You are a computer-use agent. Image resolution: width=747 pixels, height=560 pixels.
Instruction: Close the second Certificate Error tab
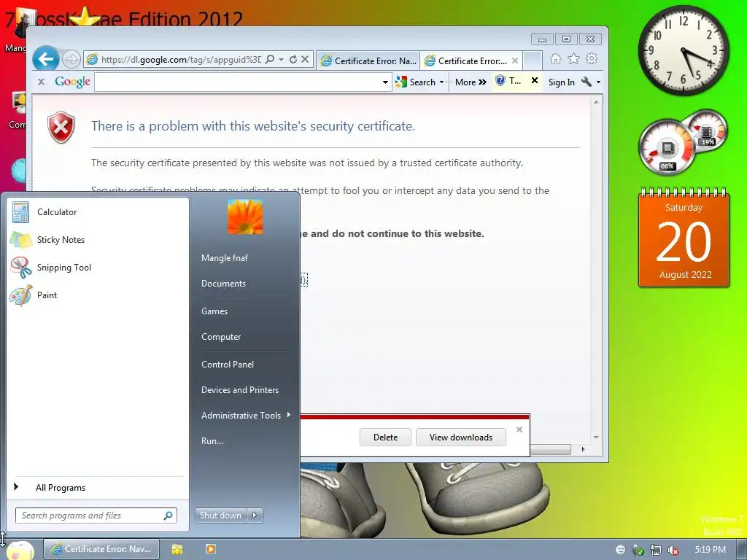coord(514,61)
